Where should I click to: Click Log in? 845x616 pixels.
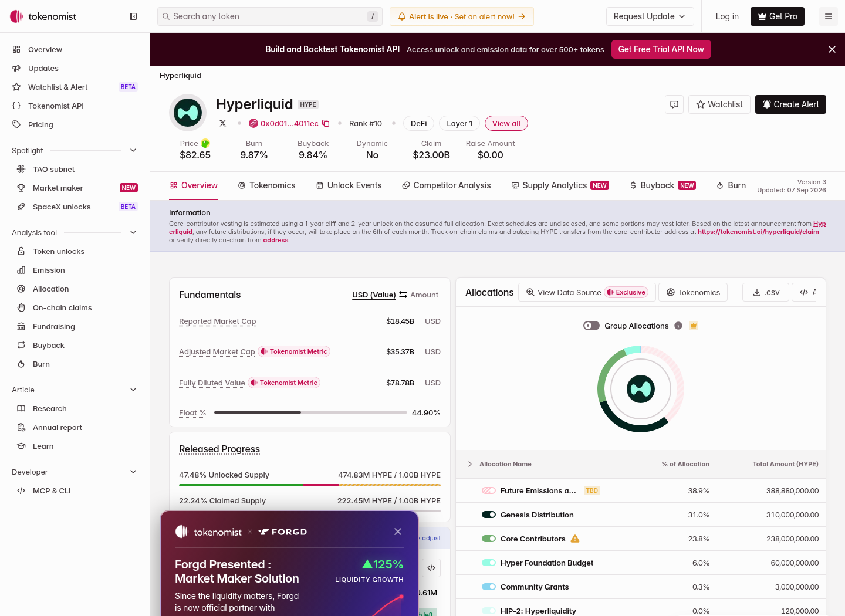tap(727, 16)
